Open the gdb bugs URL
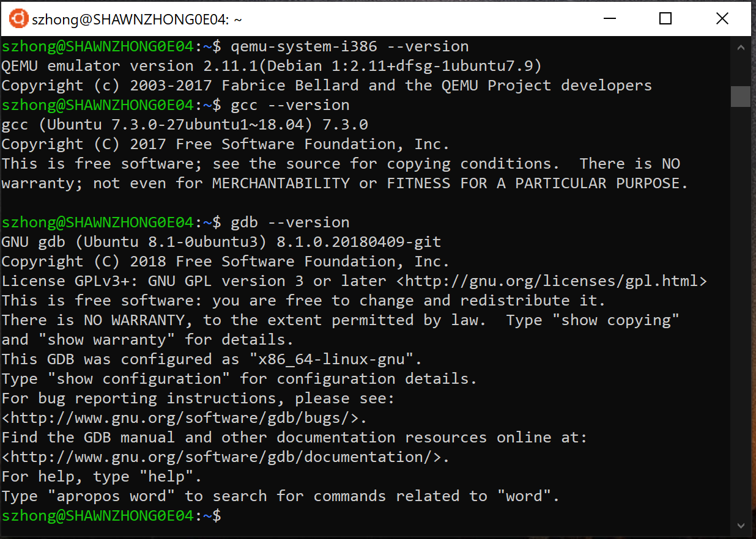 pos(183,418)
